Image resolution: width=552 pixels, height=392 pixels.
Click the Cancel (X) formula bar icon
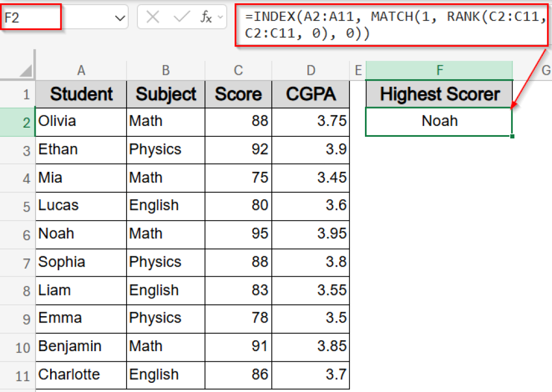pyautogui.click(x=153, y=17)
